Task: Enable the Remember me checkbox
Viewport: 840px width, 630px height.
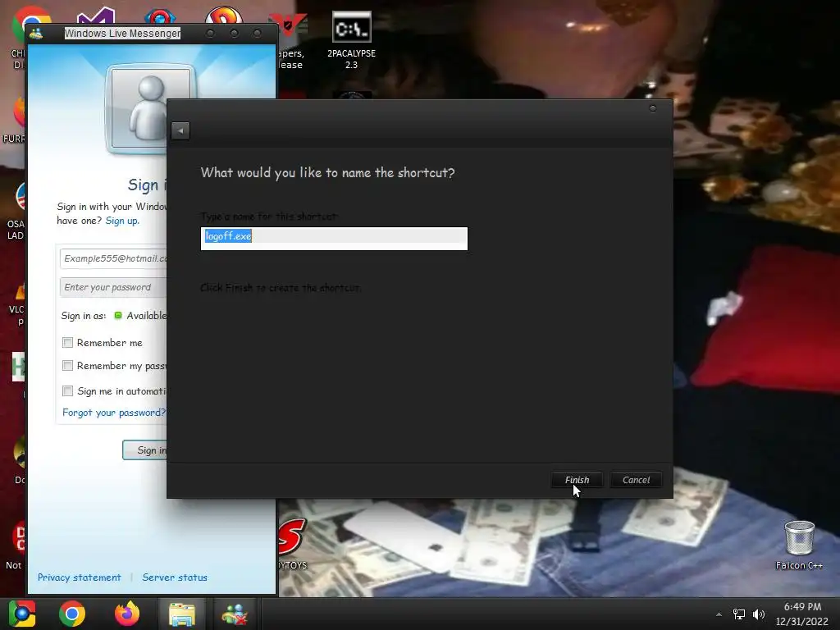Action: tap(67, 342)
